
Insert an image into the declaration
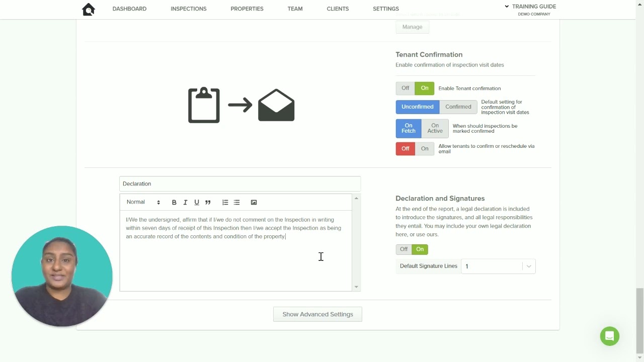(254, 202)
